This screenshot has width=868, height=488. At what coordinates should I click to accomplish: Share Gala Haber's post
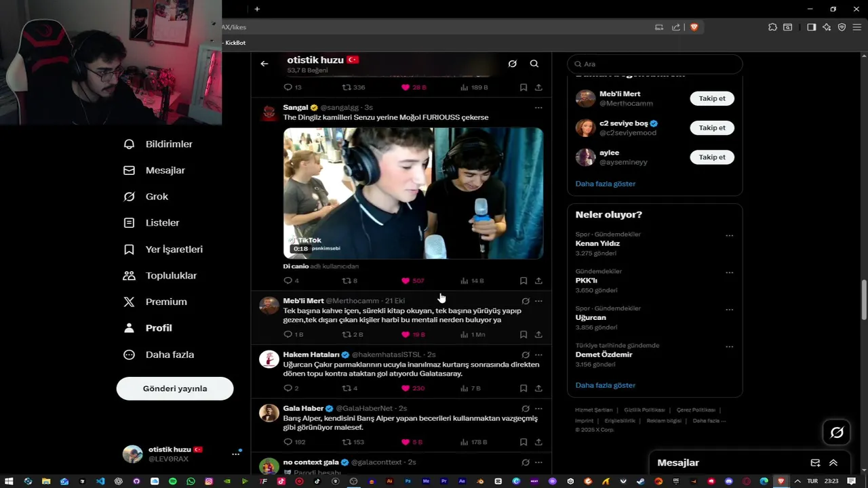pyautogui.click(x=538, y=442)
